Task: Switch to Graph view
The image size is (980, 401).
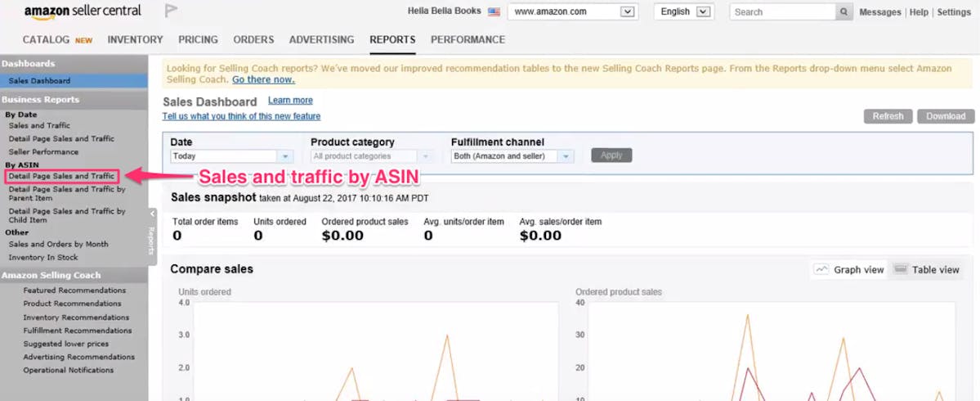Action: click(849, 269)
